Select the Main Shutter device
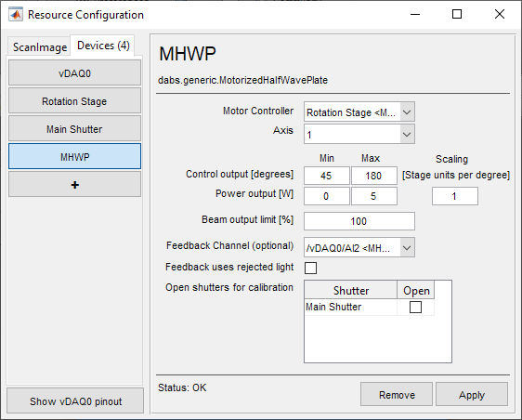522x420 pixels. coord(74,128)
